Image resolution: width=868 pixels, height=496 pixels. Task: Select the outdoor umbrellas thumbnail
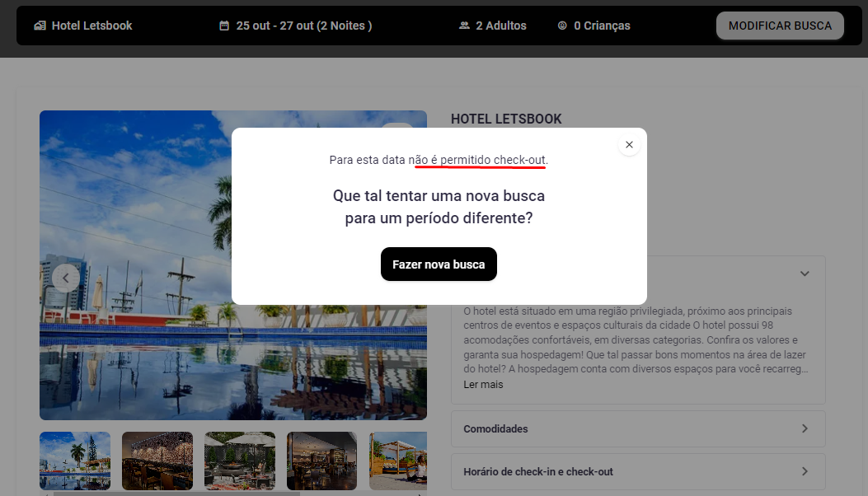240,461
